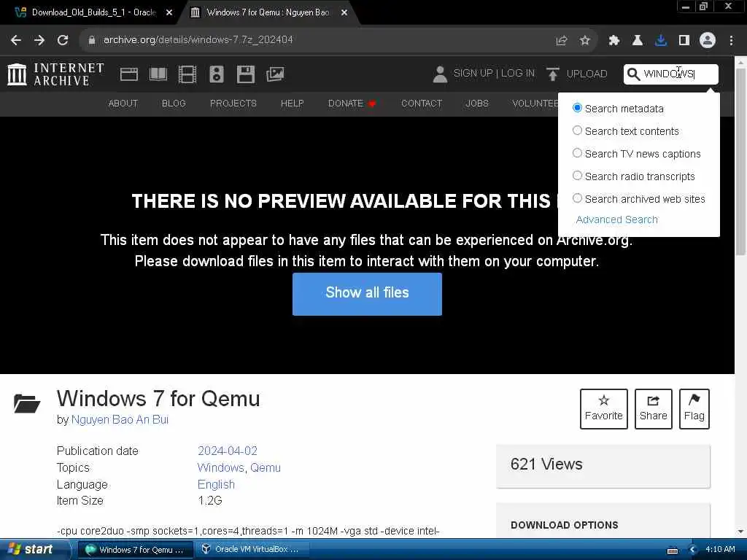Close the Download_Old_Builds_5_1 tab
747x560 pixels.
(x=169, y=13)
